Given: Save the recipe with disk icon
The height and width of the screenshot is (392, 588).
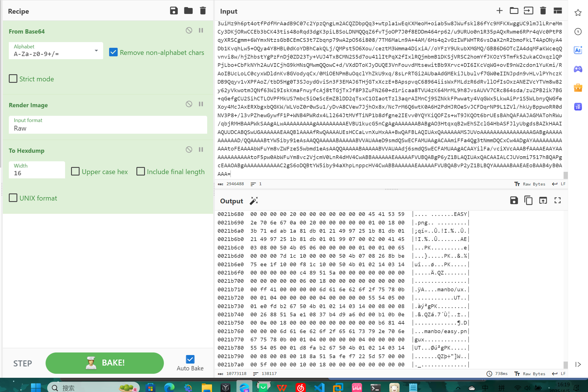Looking at the screenshot, I should [174, 11].
